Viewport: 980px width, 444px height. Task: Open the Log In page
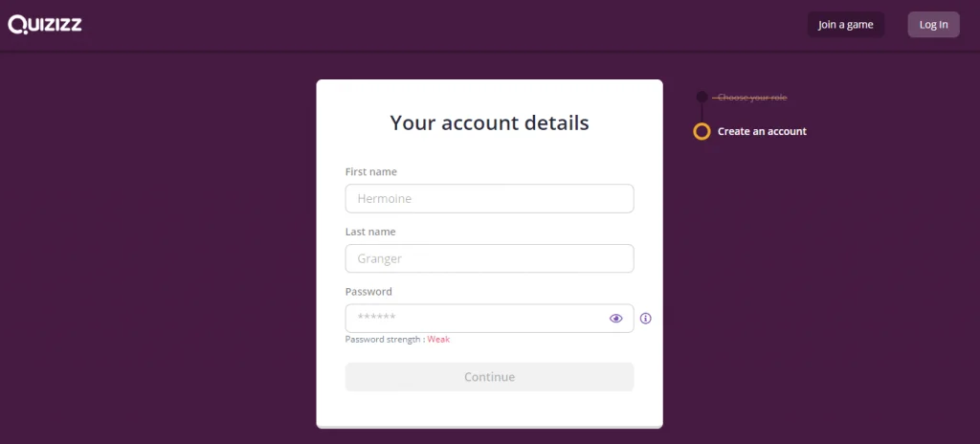point(933,25)
